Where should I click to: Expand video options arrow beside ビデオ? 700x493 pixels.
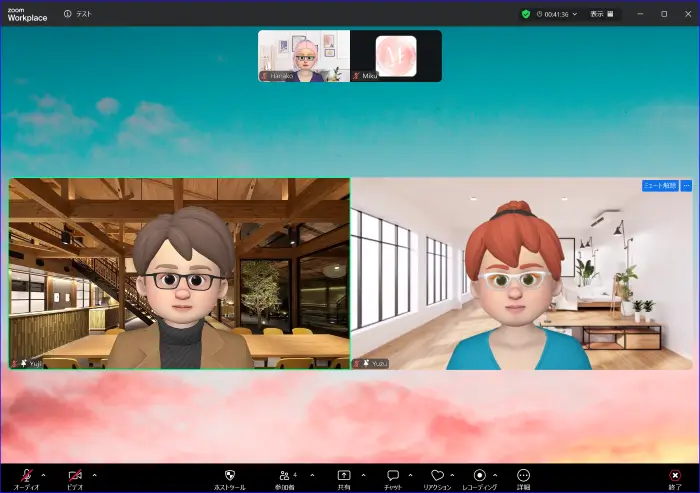point(94,475)
